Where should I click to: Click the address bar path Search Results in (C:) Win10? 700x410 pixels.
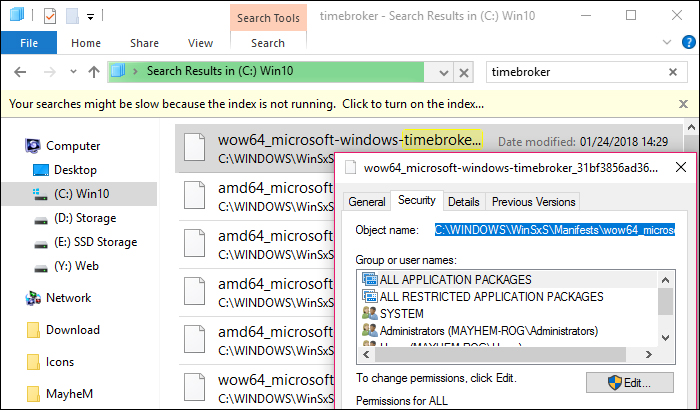220,71
